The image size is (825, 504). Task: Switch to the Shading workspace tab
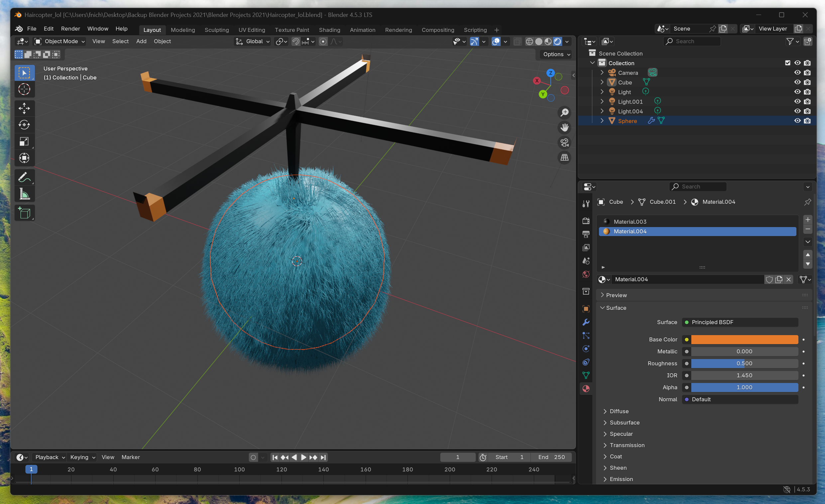[x=329, y=30]
